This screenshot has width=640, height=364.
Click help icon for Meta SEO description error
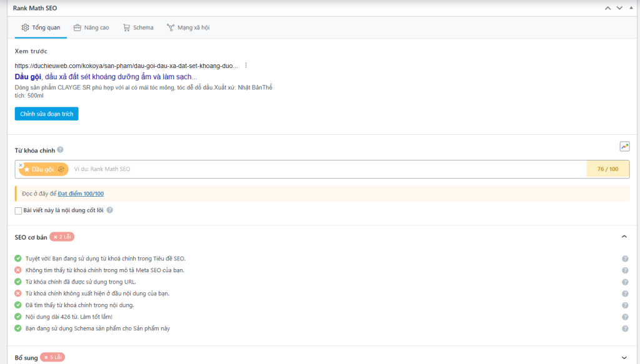625,270
